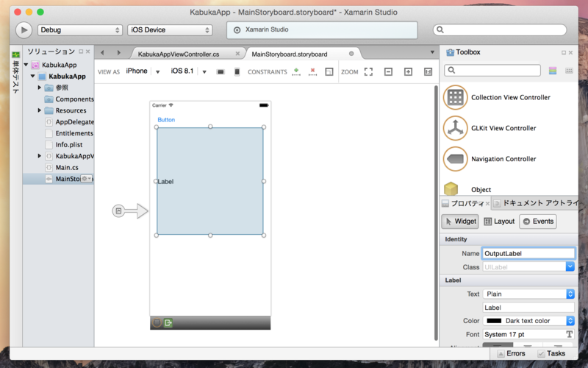Select the Widget properties tab
This screenshot has height=368, width=588.
point(459,222)
